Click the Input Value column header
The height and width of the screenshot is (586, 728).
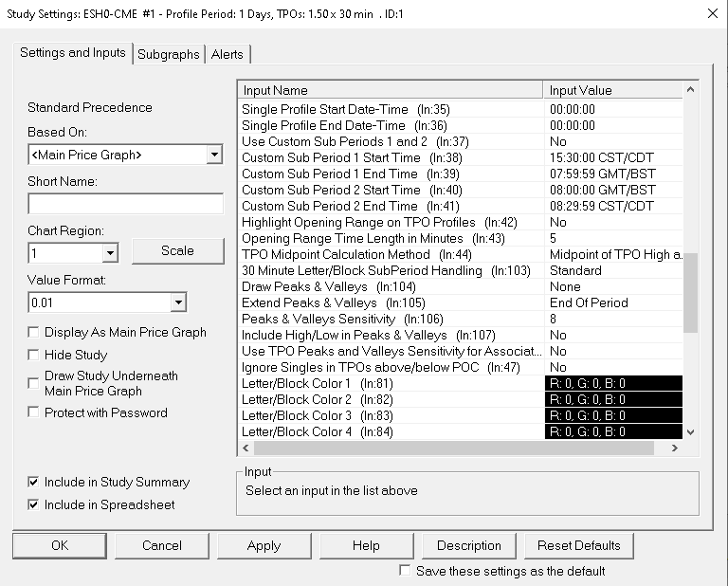(613, 90)
